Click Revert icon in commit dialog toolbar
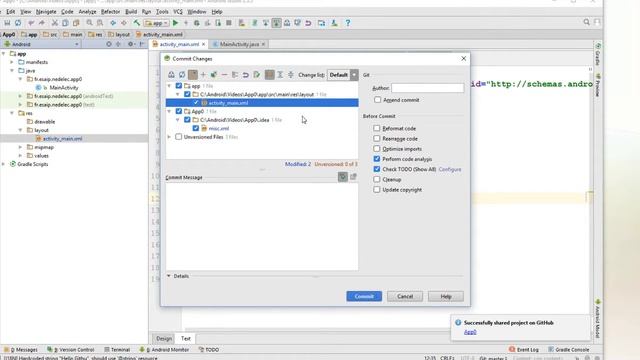Screen dimensions: 640x360 pos(245,75)
